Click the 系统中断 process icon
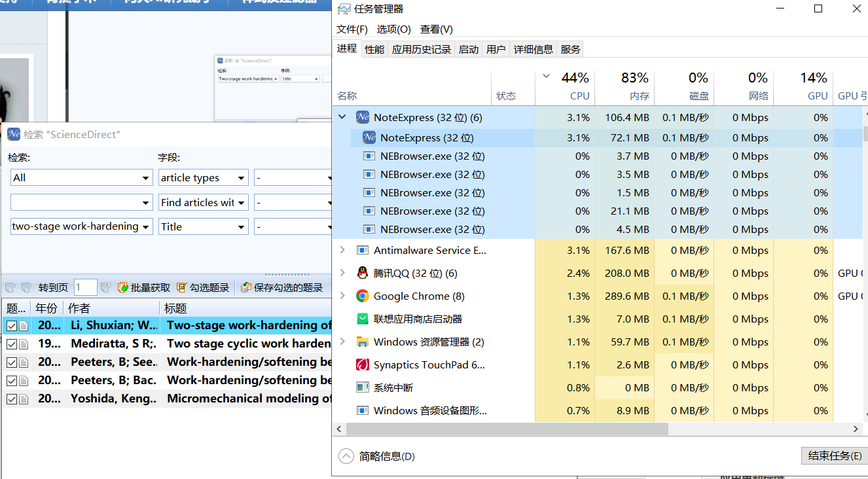Screen dimensions: 868x479 (x=363, y=388)
